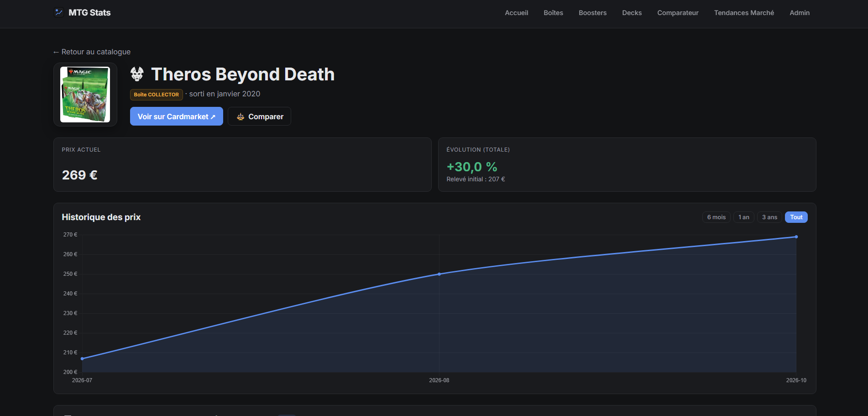
Task: Click the 2026-10 x-axis label
Action: click(x=796, y=380)
